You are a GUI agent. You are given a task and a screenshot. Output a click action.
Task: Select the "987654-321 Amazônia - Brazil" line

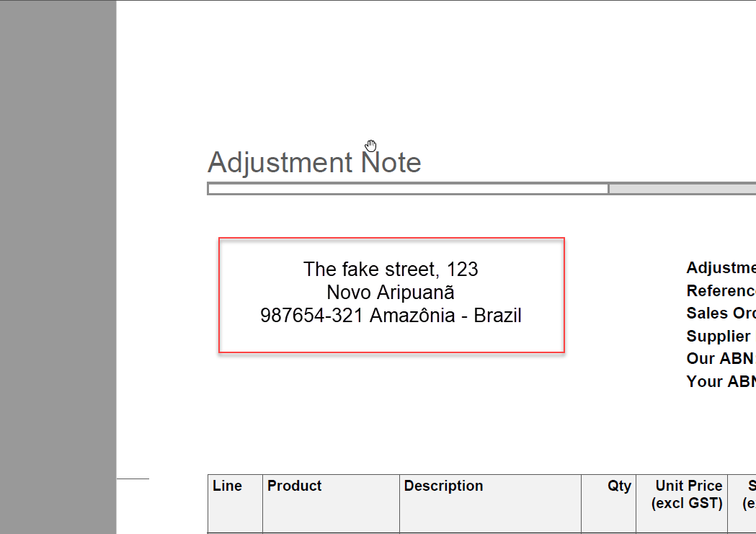[391, 315]
